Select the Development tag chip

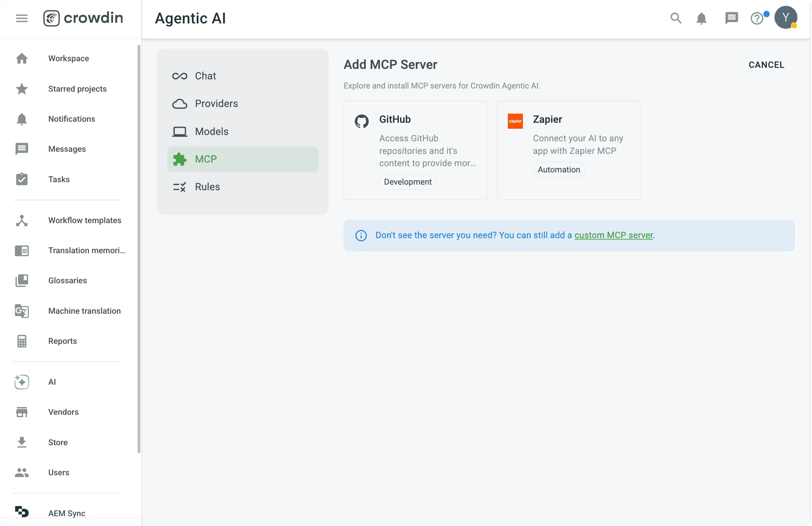click(408, 182)
